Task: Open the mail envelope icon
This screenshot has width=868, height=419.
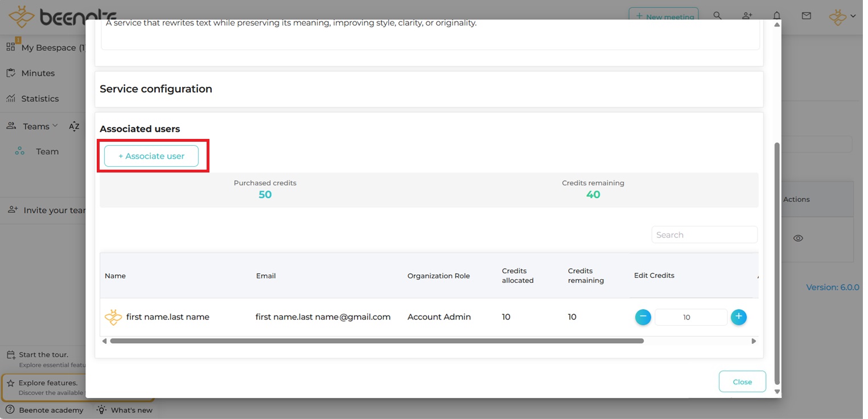Action: pos(806,16)
